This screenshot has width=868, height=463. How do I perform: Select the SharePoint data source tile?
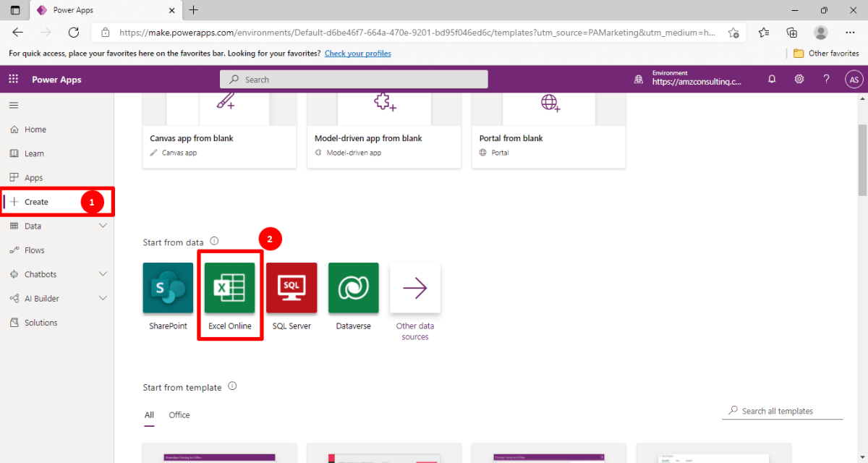(x=167, y=287)
